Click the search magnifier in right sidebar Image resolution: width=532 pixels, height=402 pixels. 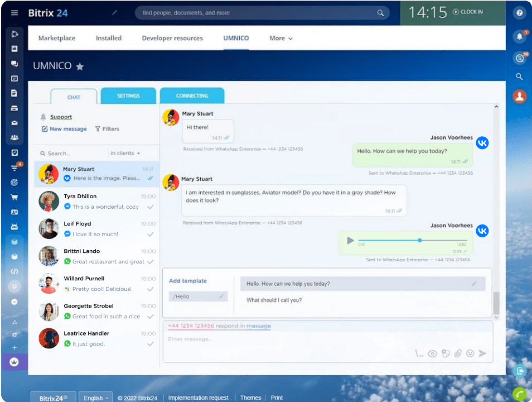519,76
